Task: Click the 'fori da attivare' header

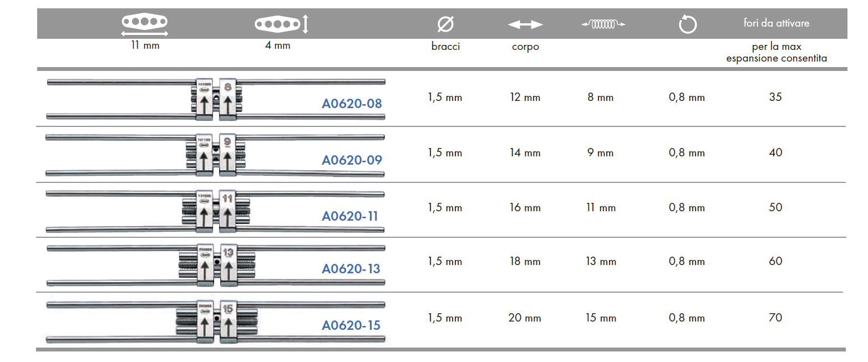Action: click(x=776, y=23)
